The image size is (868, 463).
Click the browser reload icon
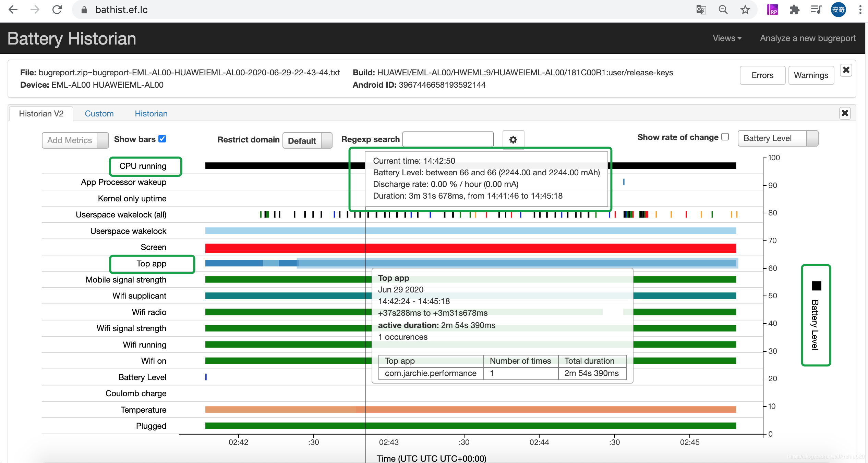(57, 10)
